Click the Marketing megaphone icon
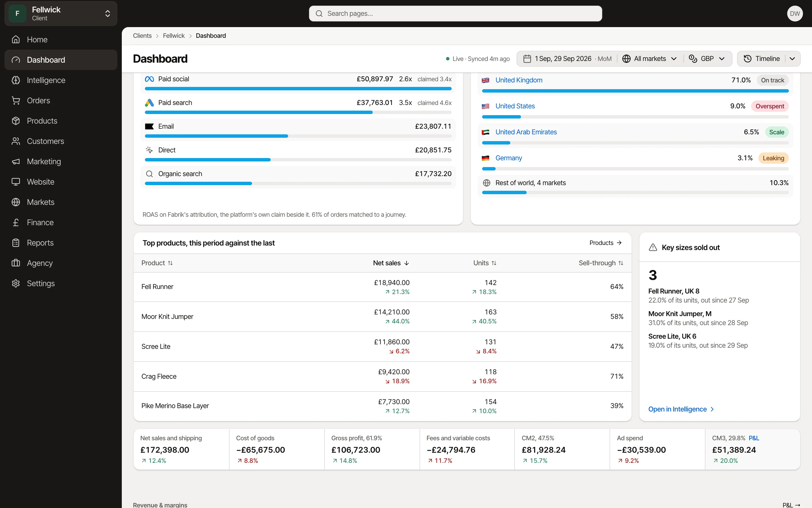This screenshot has height=508, width=812. tap(16, 162)
